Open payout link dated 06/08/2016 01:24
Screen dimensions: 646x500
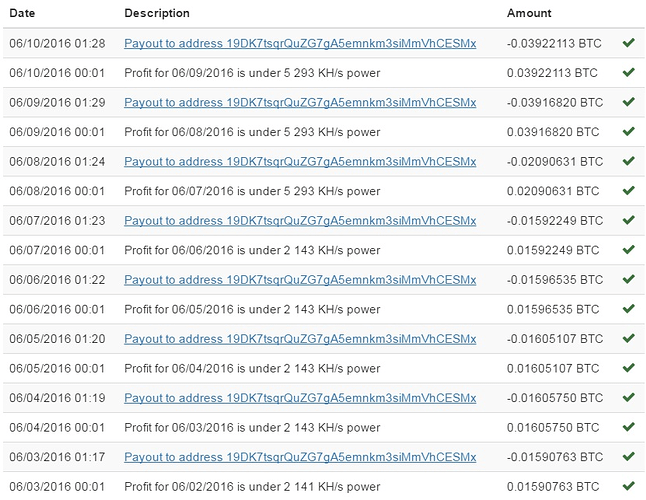(x=300, y=162)
